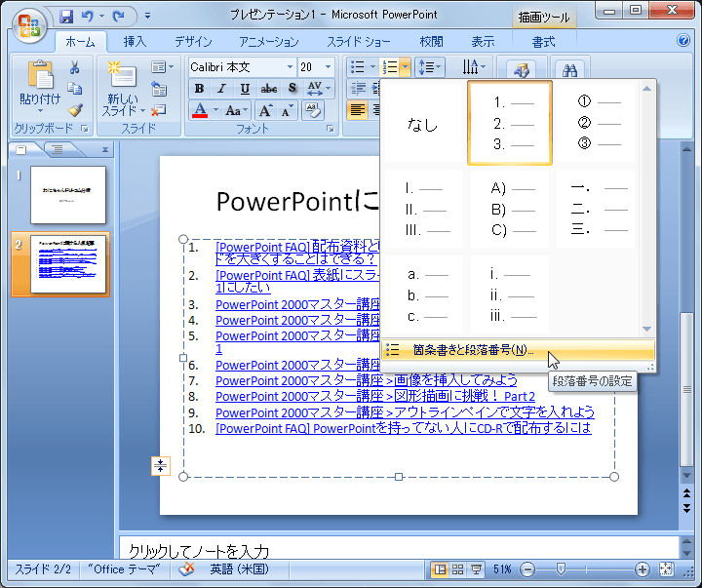
Task: Open the 挿入 (Insert) ribbon tab
Action: (135, 42)
